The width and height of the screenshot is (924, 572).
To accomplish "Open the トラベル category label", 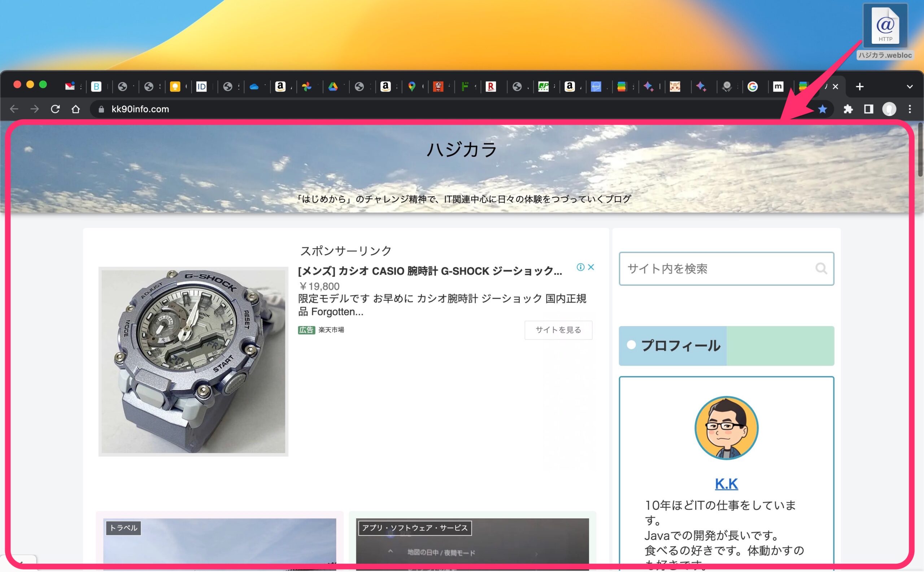I will pyautogui.click(x=123, y=528).
